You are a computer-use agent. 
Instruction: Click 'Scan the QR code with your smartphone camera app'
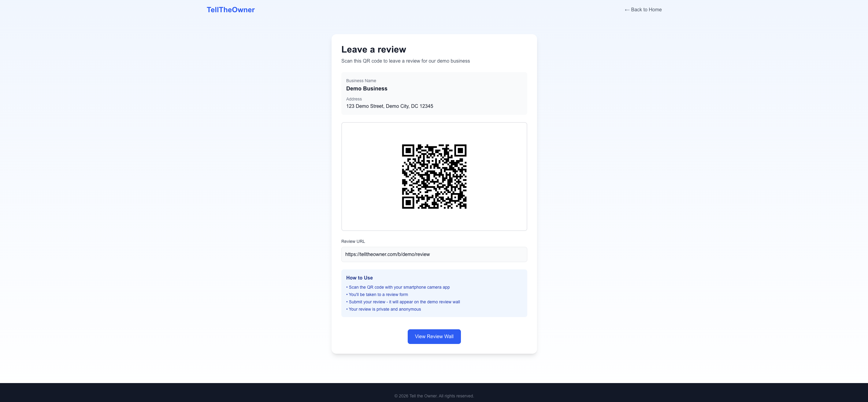pos(398,287)
